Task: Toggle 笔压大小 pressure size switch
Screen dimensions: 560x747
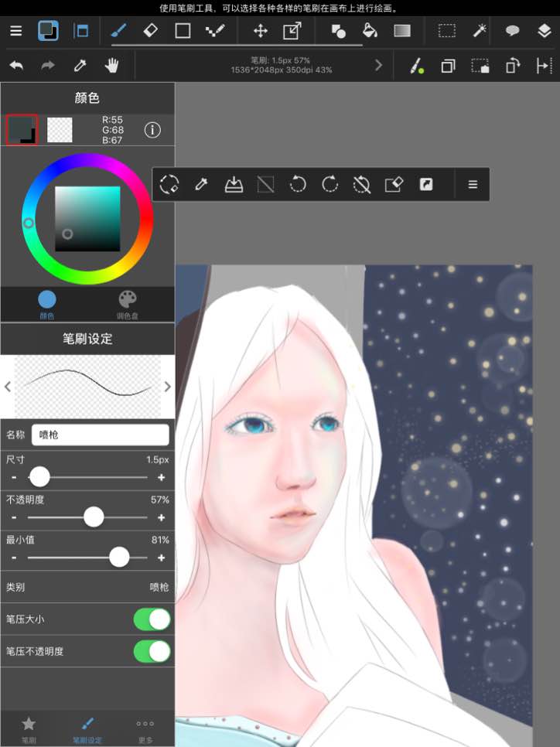Action: coord(152,619)
